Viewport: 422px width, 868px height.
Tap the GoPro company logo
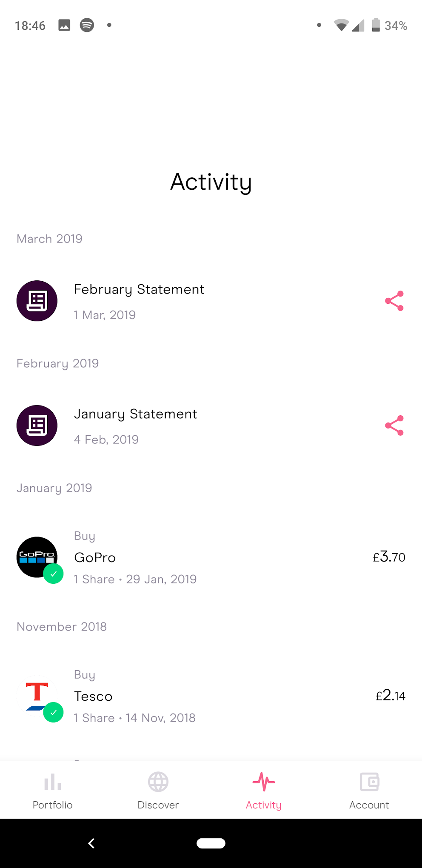point(37,557)
